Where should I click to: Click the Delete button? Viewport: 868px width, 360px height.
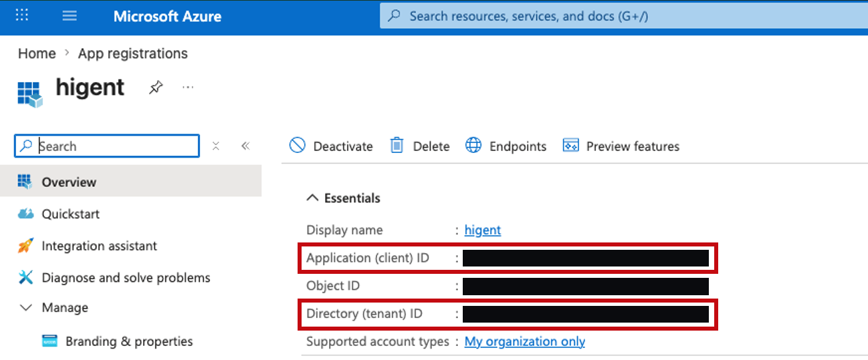coord(420,146)
